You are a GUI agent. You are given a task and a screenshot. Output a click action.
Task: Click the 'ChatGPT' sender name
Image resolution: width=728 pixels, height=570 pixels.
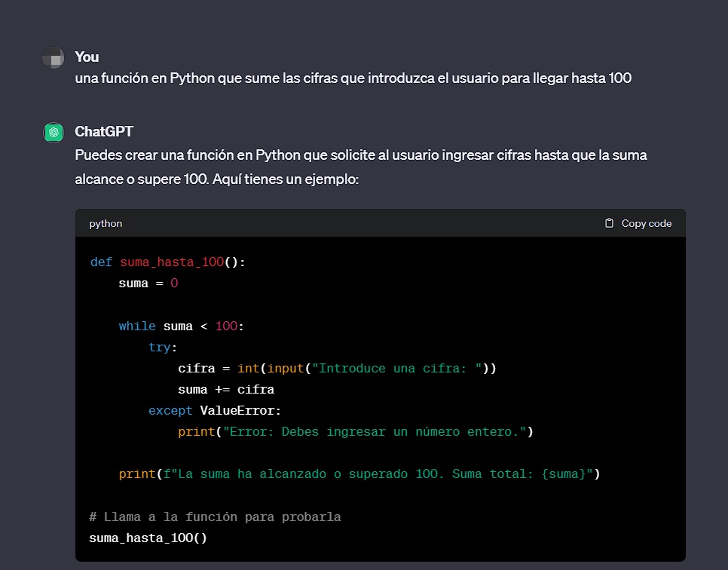pos(104,131)
